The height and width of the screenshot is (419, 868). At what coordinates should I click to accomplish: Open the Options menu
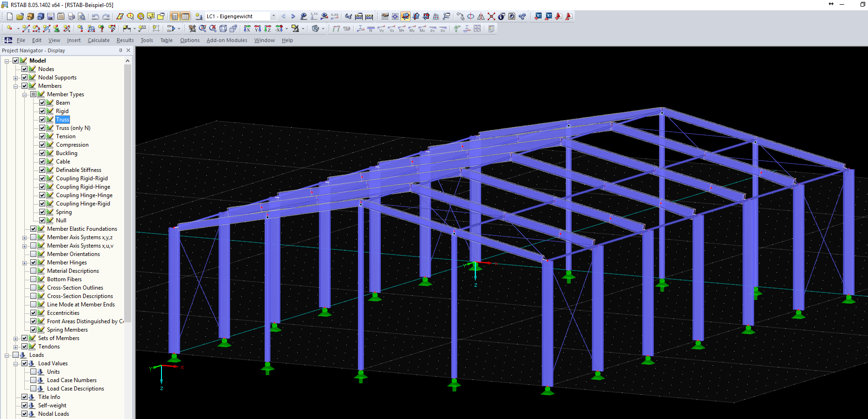(x=190, y=40)
